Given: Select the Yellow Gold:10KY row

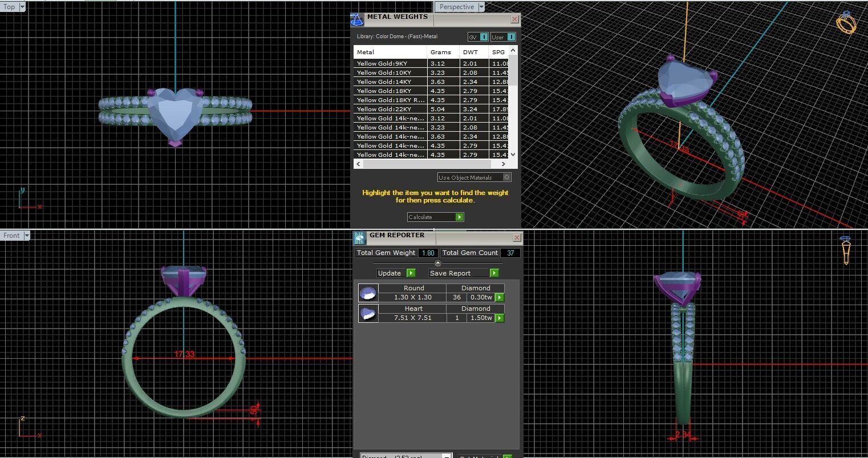Looking at the screenshot, I should point(431,72).
